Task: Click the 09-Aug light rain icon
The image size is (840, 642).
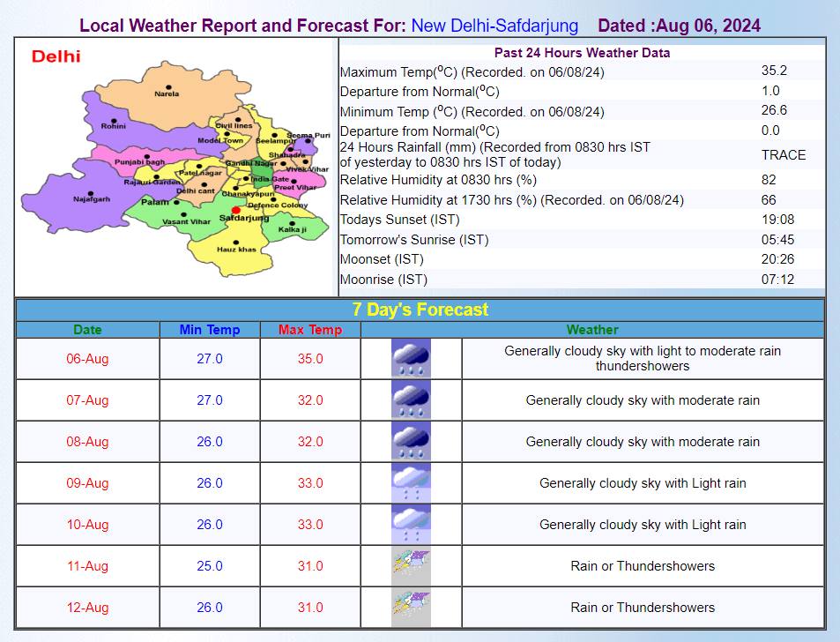Action: (411, 483)
